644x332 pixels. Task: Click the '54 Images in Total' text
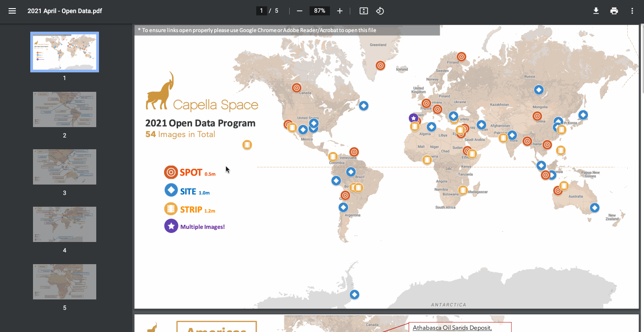click(x=180, y=134)
